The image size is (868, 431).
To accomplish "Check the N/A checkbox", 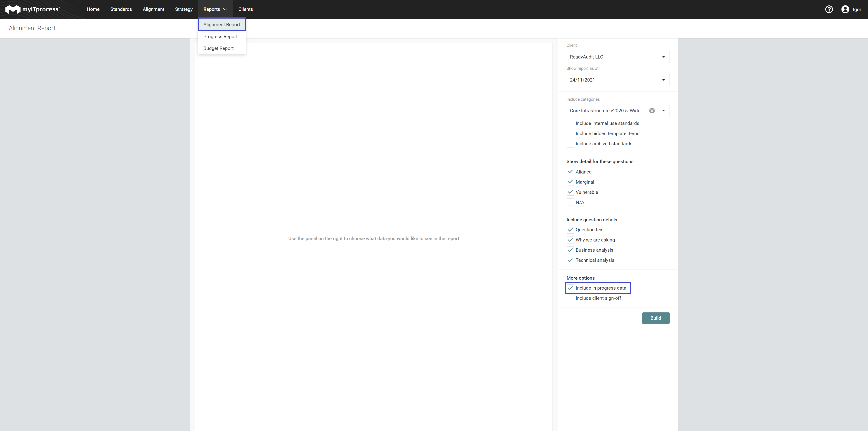I will point(570,202).
